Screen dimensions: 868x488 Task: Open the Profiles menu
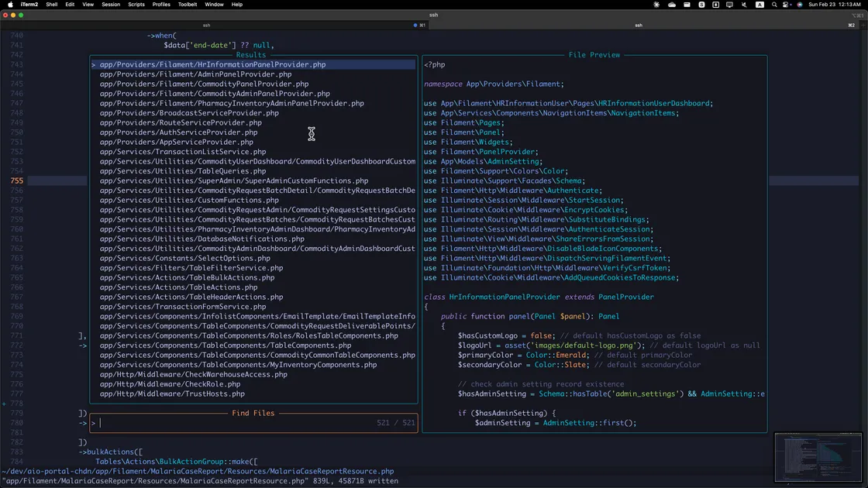coord(161,5)
